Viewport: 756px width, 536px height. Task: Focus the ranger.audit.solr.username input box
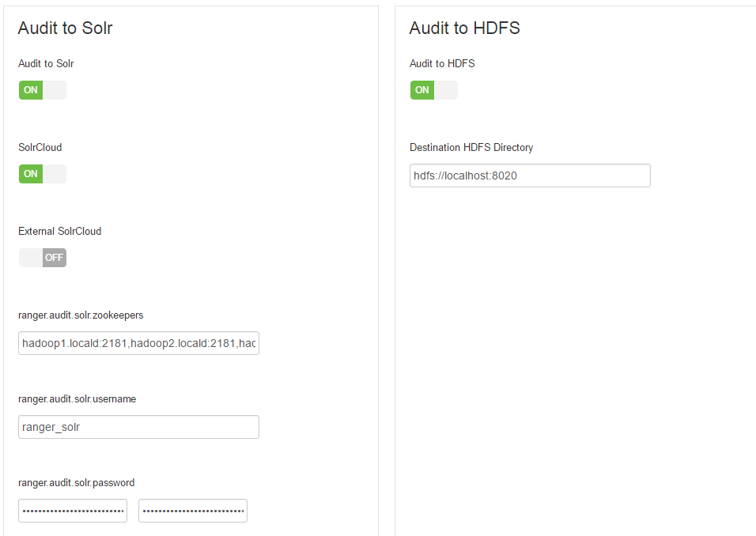138,427
